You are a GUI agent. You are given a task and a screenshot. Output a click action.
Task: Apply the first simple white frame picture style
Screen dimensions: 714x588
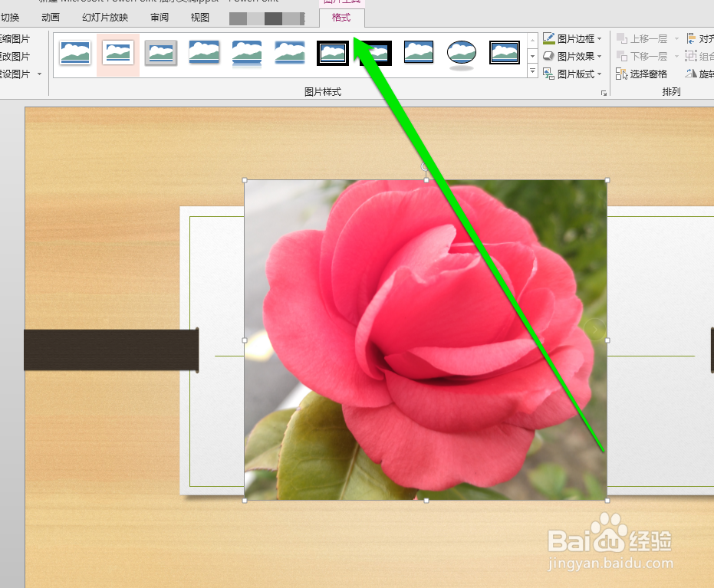[74, 52]
